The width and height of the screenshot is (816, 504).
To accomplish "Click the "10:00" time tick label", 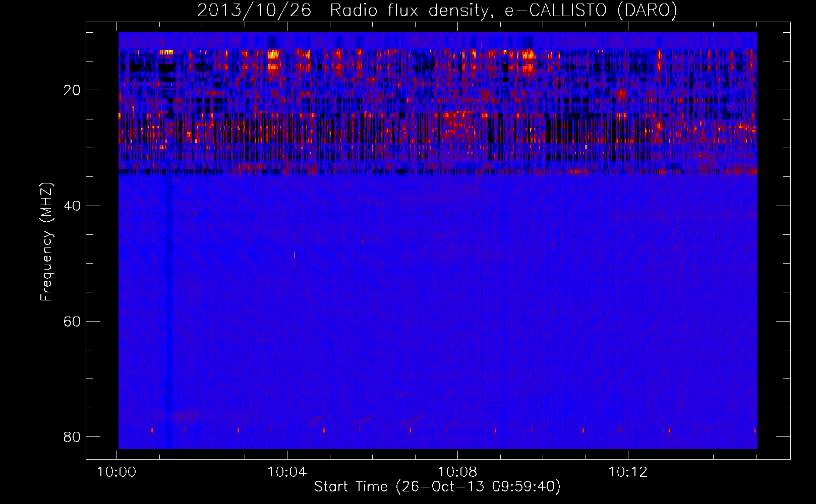I will 117,472.
